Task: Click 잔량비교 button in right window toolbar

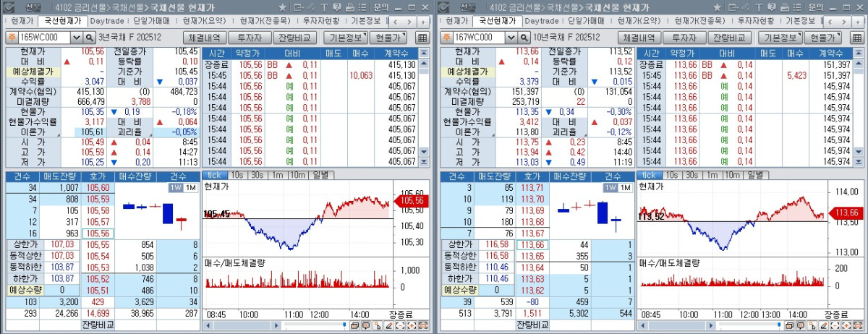Action: (x=729, y=38)
